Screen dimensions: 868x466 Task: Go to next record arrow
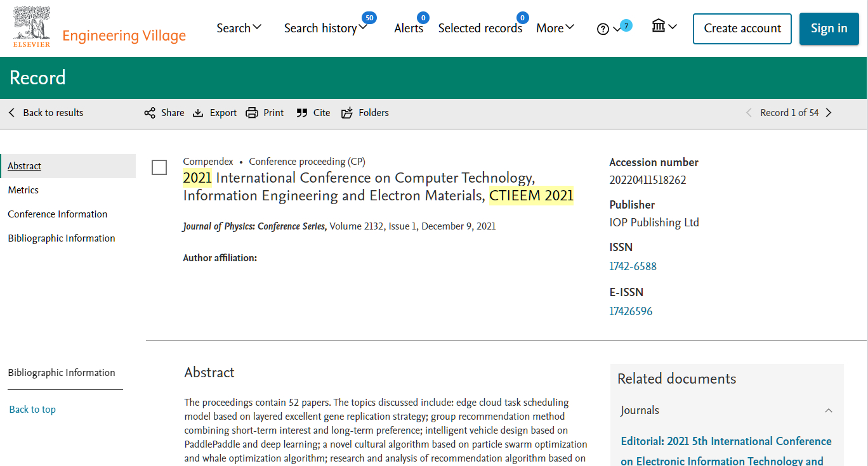(828, 113)
